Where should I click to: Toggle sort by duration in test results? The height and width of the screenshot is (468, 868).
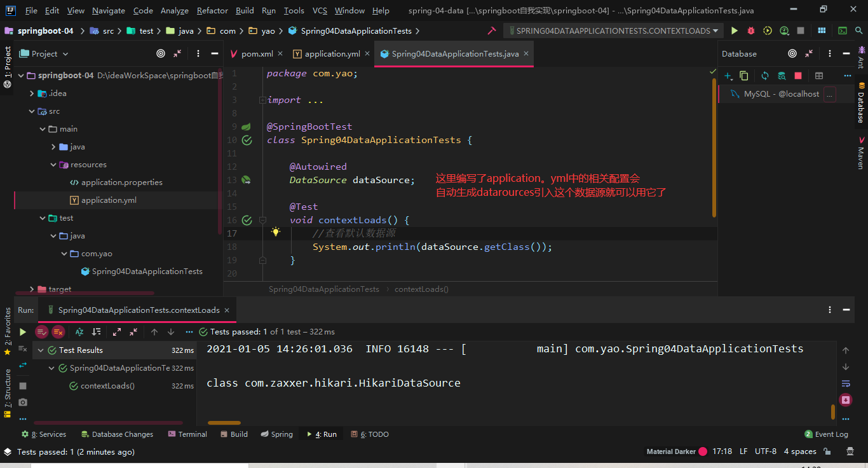click(97, 332)
